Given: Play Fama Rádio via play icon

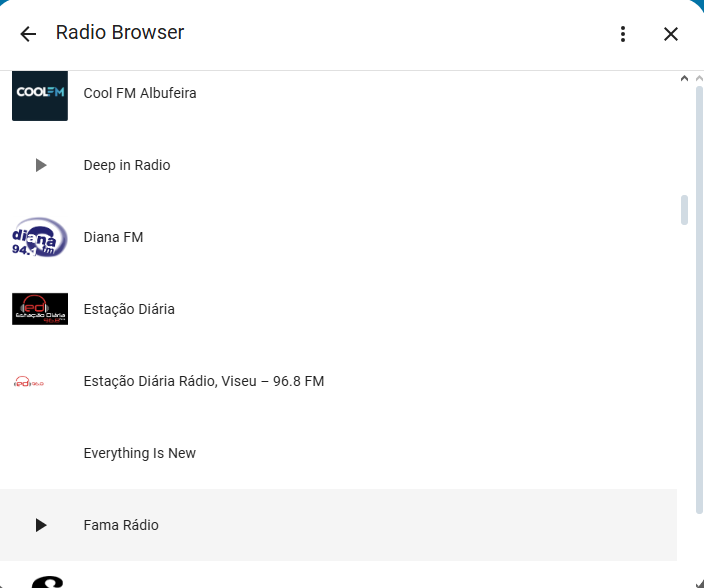Looking at the screenshot, I should click(x=41, y=525).
